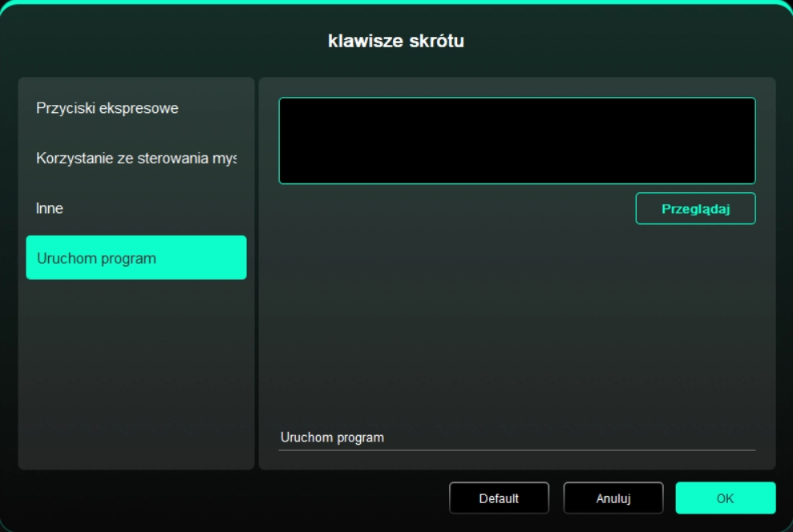Image resolution: width=793 pixels, height=532 pixels.
Task: Go to express keys settings in sidebar
Action: [x=107, y=108]
